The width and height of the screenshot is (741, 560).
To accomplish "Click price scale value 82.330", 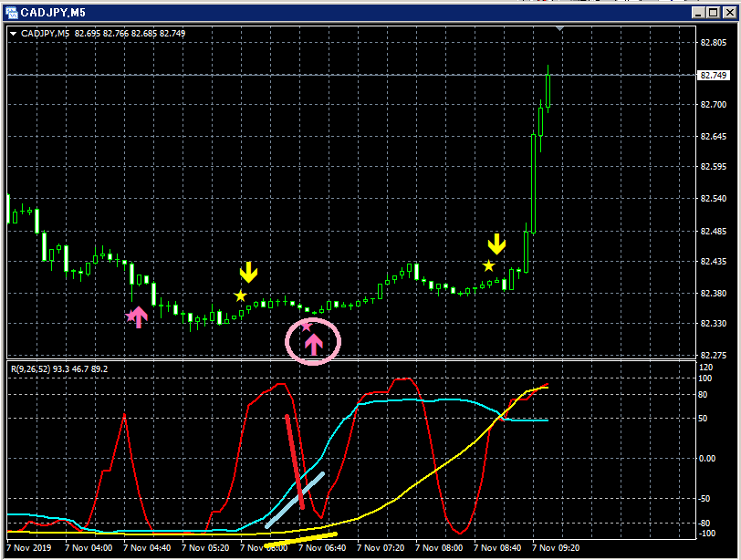I will [x=714, y=324].
